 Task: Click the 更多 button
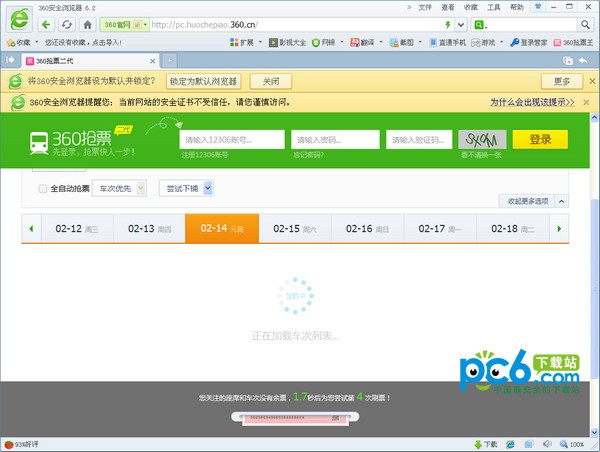[x=562, y=81]
